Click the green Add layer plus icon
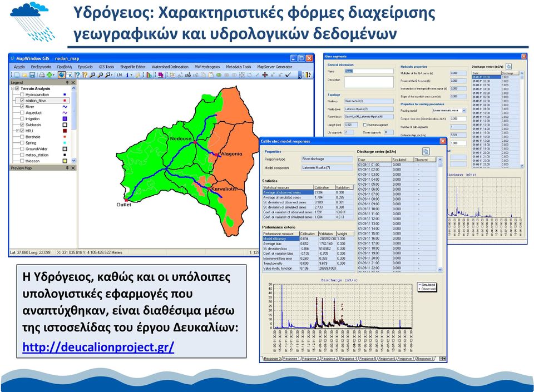Viewport: 534px width, 392px height. click(x=50, y=75)
